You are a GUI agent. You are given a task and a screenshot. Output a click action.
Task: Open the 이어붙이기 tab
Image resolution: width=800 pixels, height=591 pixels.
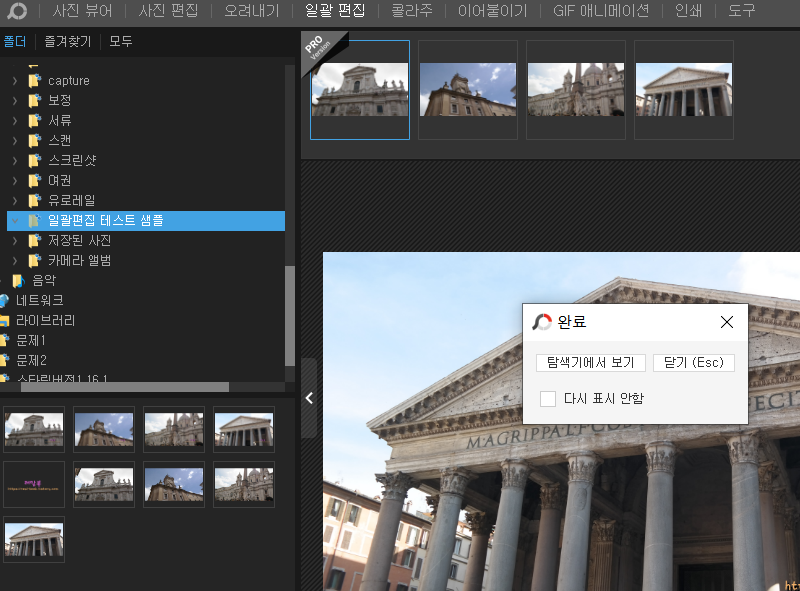coord(492,10)
